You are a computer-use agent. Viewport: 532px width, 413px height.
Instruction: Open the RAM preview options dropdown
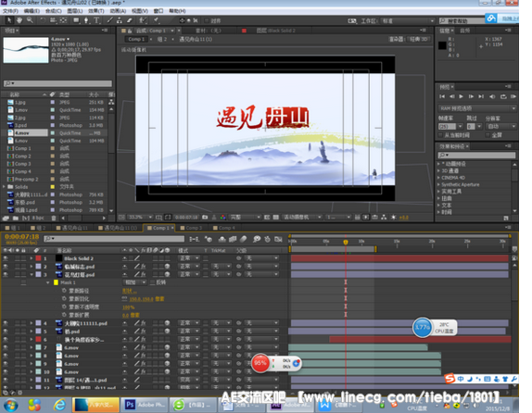pos(477,108)
